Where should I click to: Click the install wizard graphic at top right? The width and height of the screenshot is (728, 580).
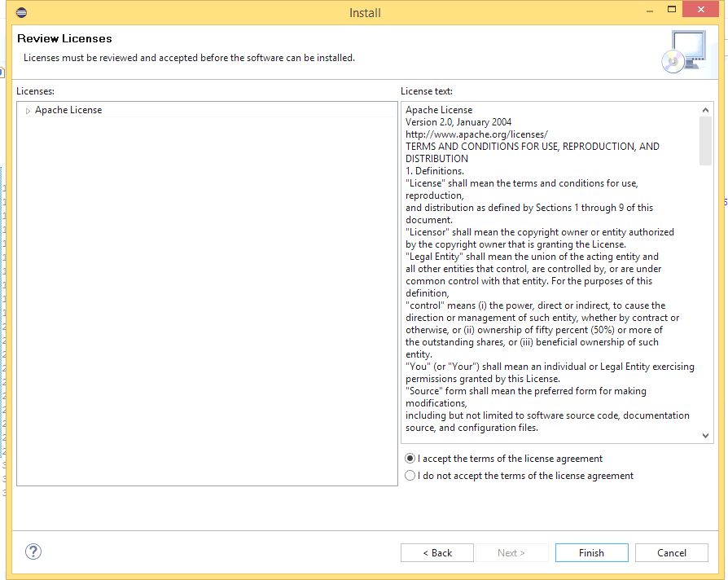(x=685, y=49)
